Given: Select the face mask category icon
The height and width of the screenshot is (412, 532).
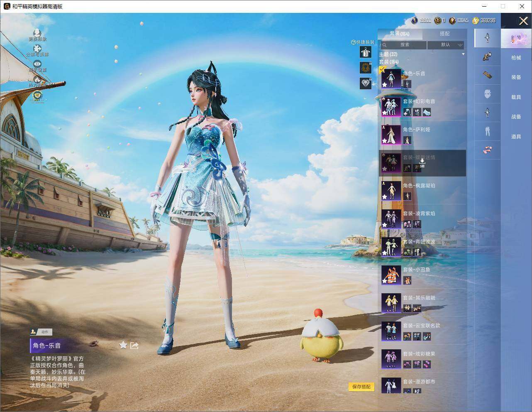Looking at the screenshot, I should [488, 93].
